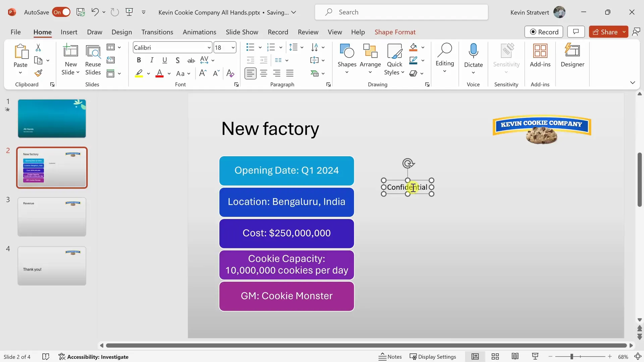Apply yellow text highlight color
644x362 pixels.
(139, 73)
